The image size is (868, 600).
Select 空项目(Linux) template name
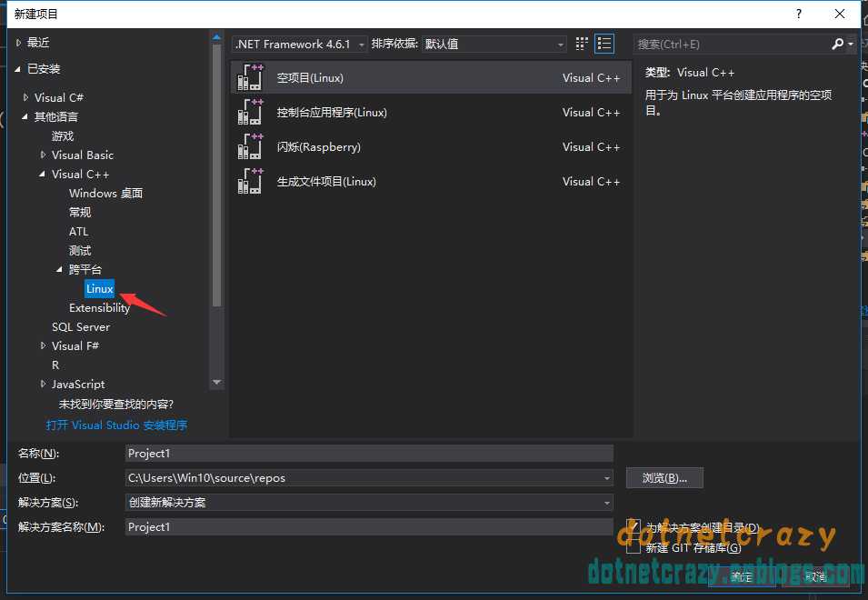point(310,78)
